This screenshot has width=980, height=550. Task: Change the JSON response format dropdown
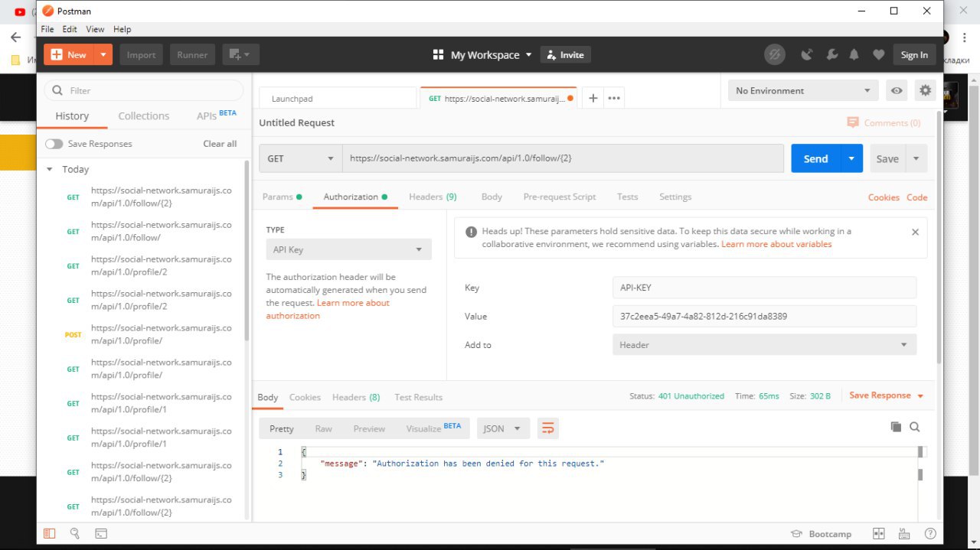[x=503, y=428]
